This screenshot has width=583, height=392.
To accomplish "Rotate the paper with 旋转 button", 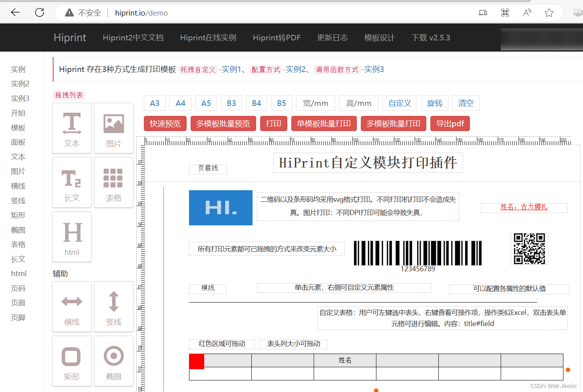I will point(435,103).
